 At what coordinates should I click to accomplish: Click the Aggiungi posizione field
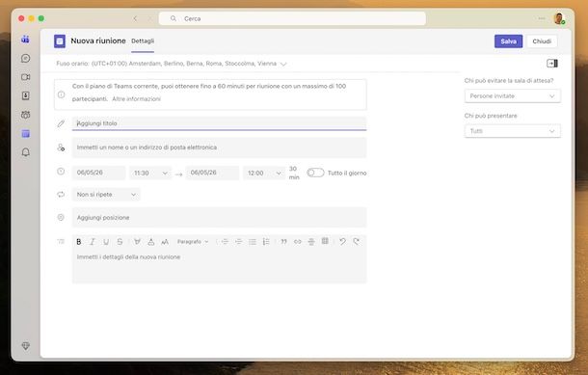(x=219, y=218)
